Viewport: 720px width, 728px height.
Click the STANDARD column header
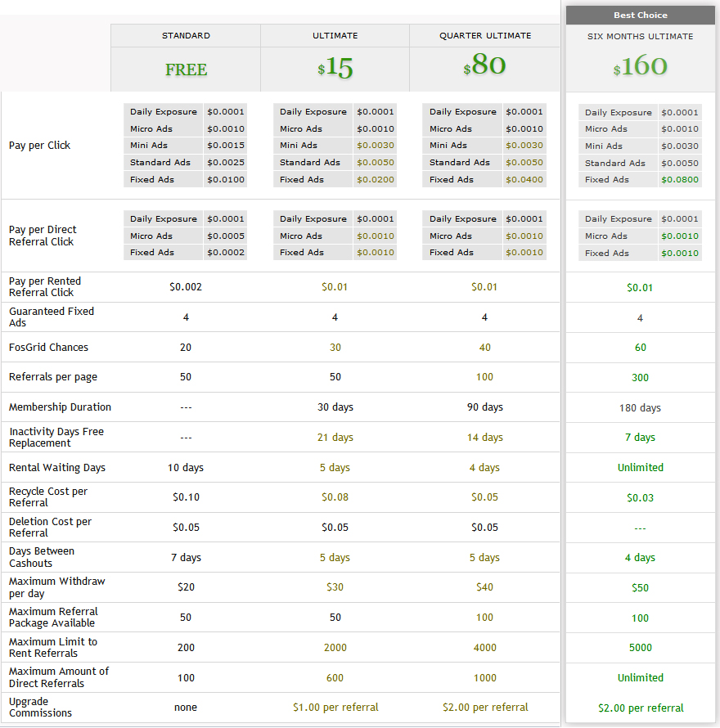(186, 36)
